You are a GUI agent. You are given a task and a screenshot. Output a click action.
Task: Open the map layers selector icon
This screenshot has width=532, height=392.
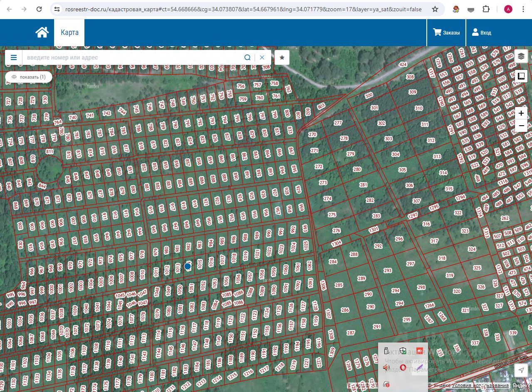pos(521,56)
